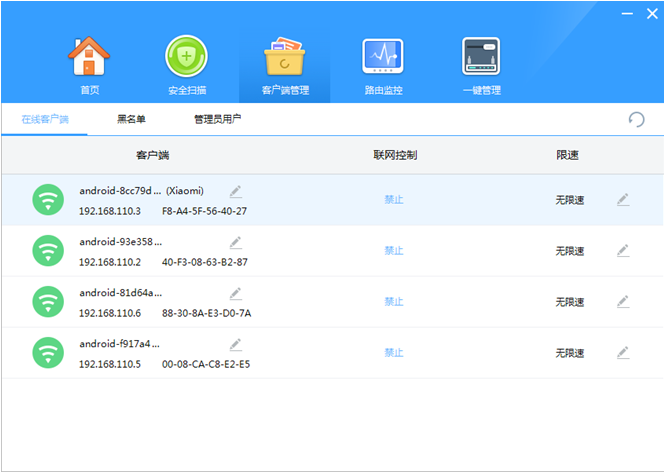Open the 首页 home icon

(90, 60)
